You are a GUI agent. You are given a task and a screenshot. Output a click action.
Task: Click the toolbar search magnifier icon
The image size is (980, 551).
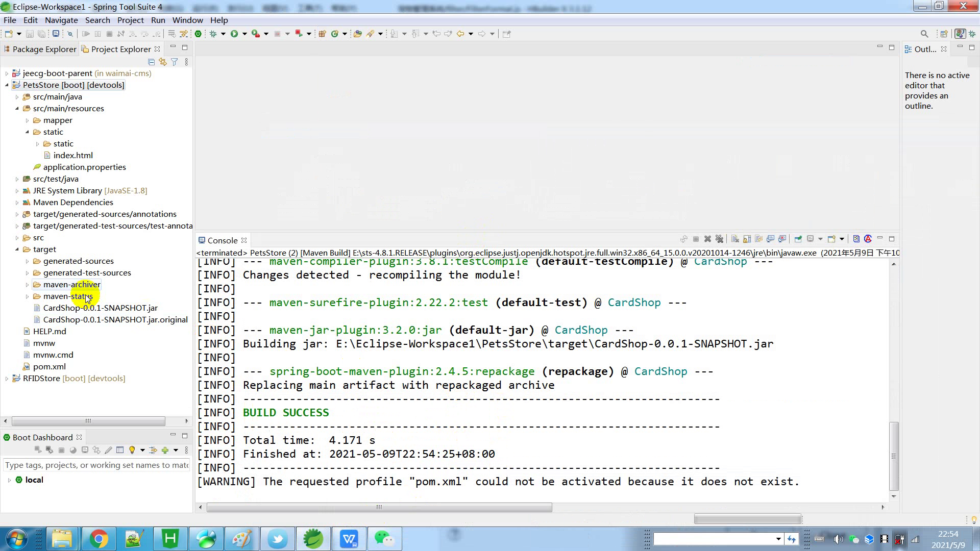tap(924, 34)
